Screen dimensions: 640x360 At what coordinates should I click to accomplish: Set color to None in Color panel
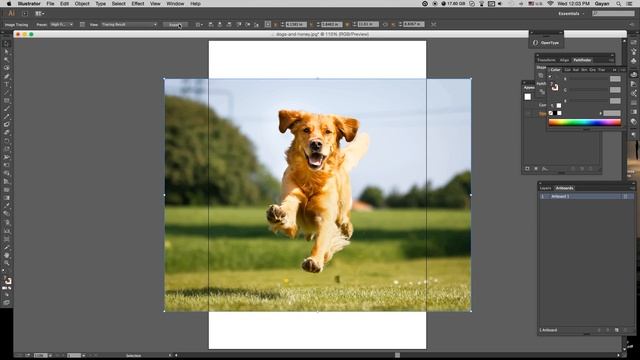551,113
